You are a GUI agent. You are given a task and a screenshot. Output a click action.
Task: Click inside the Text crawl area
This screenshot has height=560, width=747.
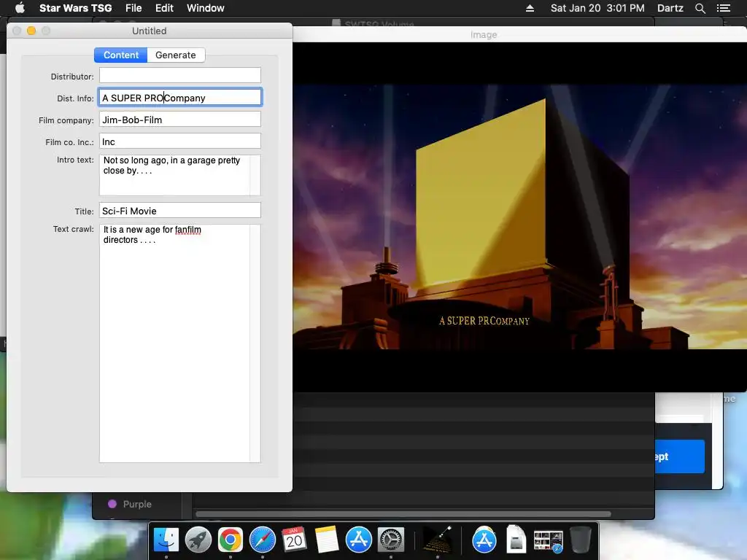click(180, 343)
